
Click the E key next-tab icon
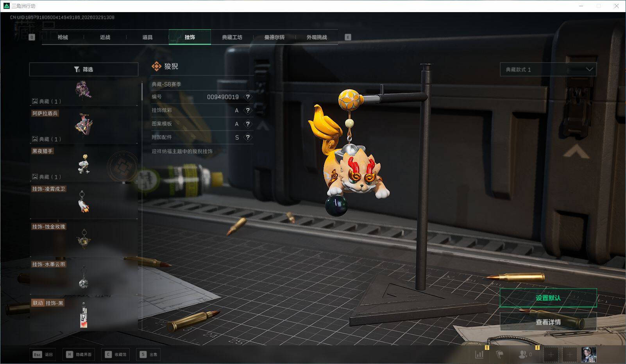348,37
